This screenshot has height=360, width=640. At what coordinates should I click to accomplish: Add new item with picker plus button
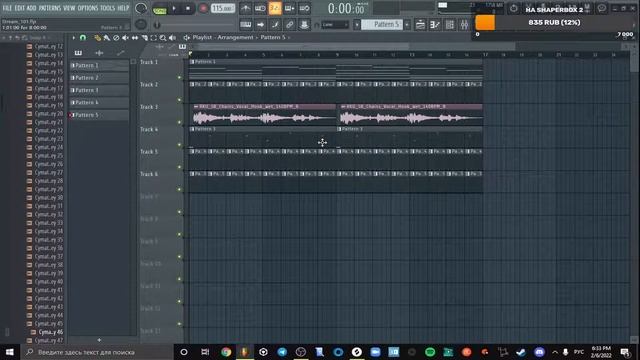99,340
